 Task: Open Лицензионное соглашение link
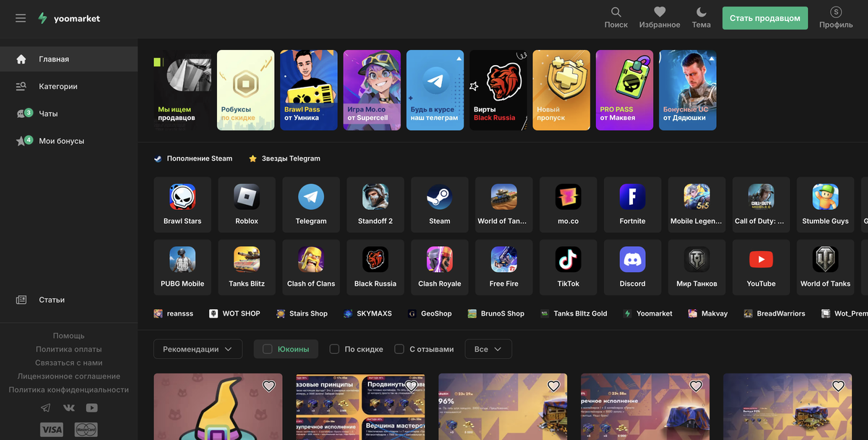pos(69,376)
